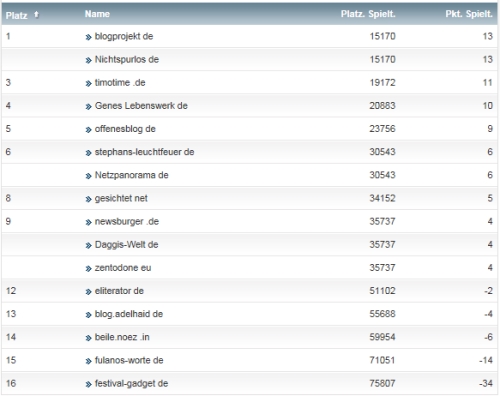The image size is (500, 396).
Task: Sort by the Platz column header
Action: coord(17,15)
